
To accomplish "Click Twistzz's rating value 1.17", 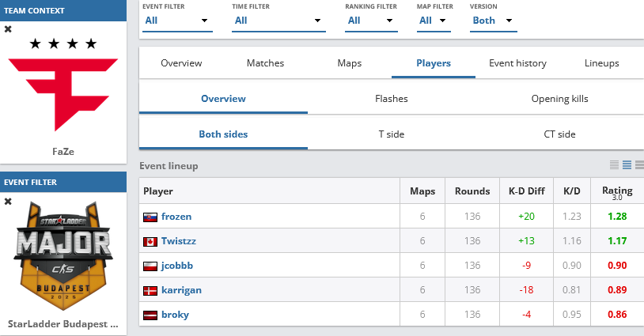I will click(617, 241).
